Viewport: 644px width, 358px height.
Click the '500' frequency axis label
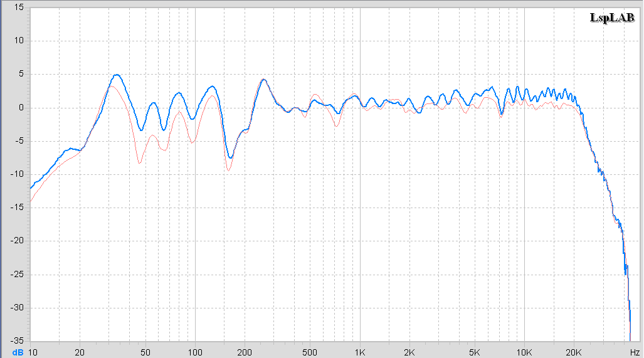[x=310, y=352]
